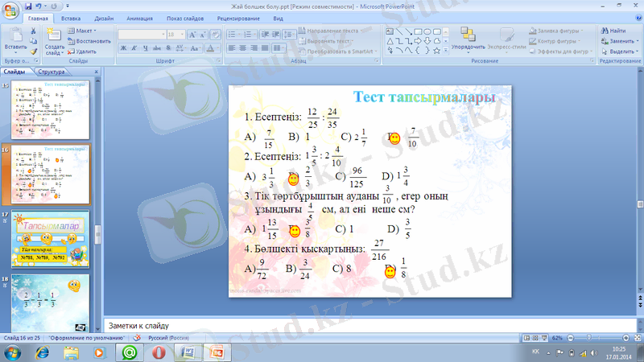Click the Cut scissors icon
The height and width of the screenshot is (362, 644).
33,31
